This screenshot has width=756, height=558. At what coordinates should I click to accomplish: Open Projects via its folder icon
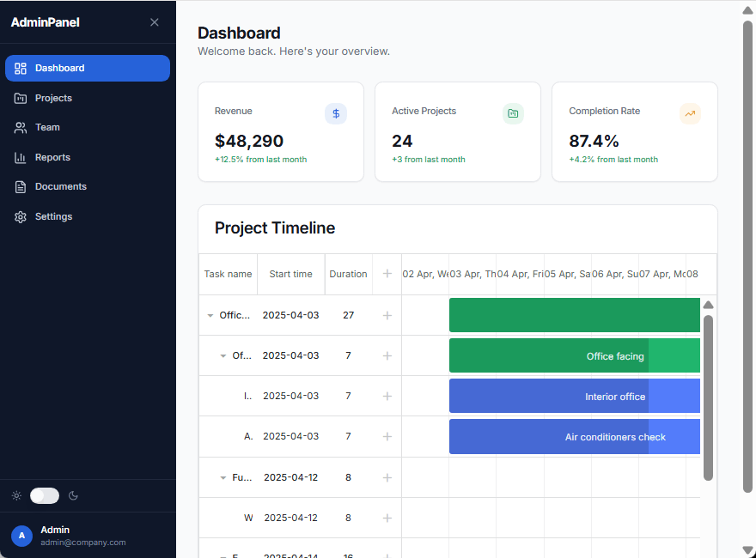[x=20, y=98]
